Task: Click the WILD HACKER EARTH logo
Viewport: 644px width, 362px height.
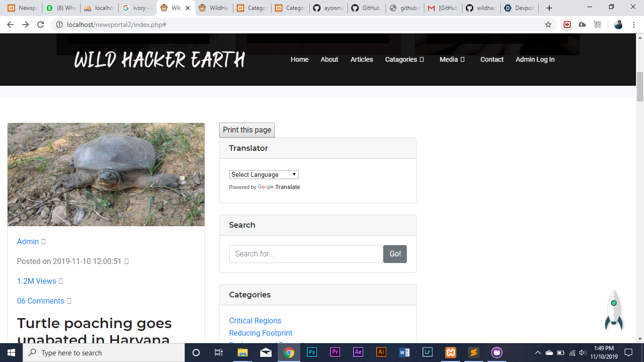Action: (159, 60)
